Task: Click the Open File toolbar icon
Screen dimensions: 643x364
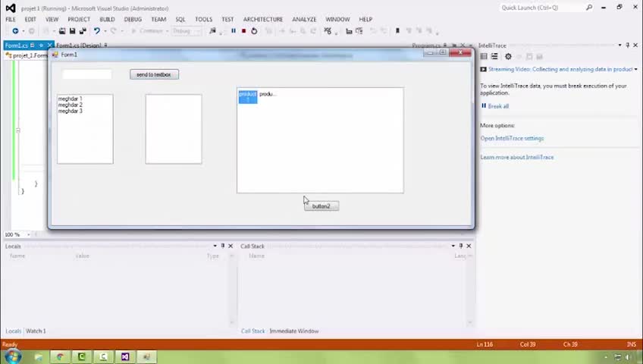Action: [62, 31]
